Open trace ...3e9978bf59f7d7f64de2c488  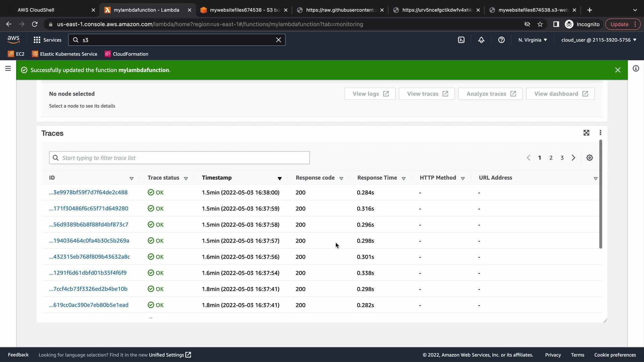coord(88,192)
